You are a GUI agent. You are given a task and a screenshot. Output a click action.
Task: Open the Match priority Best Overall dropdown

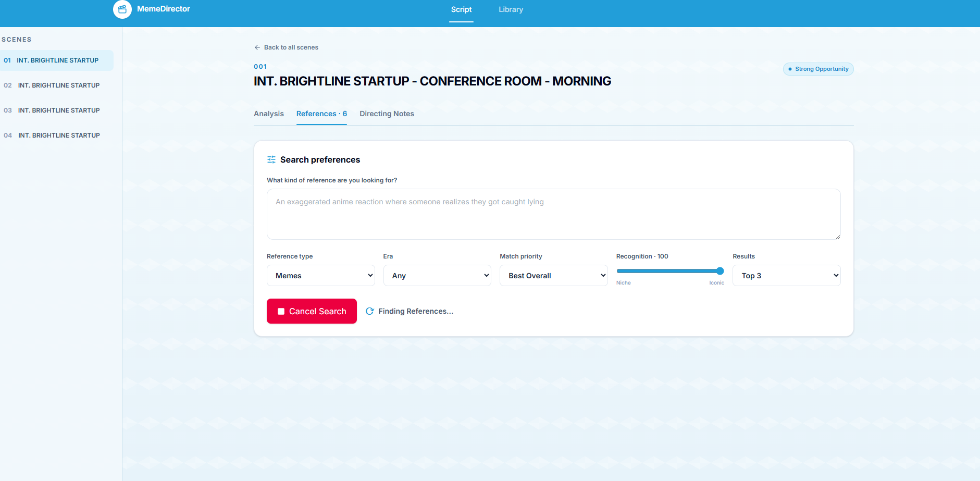554,276
